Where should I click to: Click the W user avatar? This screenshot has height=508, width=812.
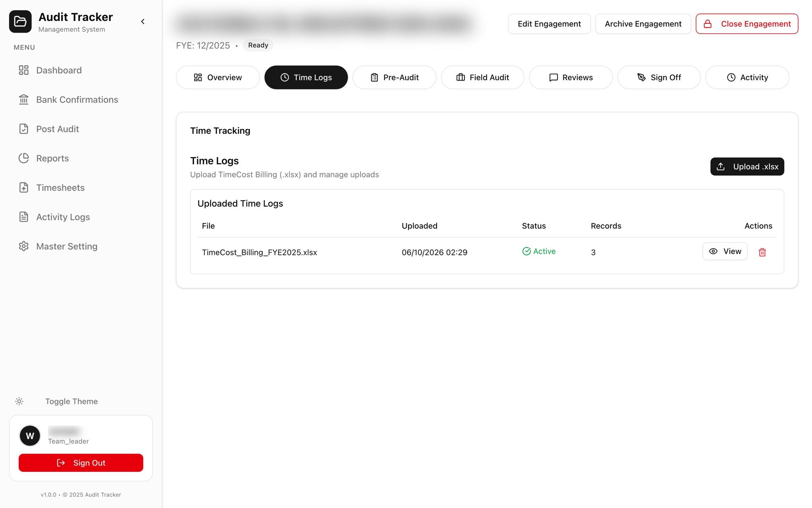coord(30,436)
